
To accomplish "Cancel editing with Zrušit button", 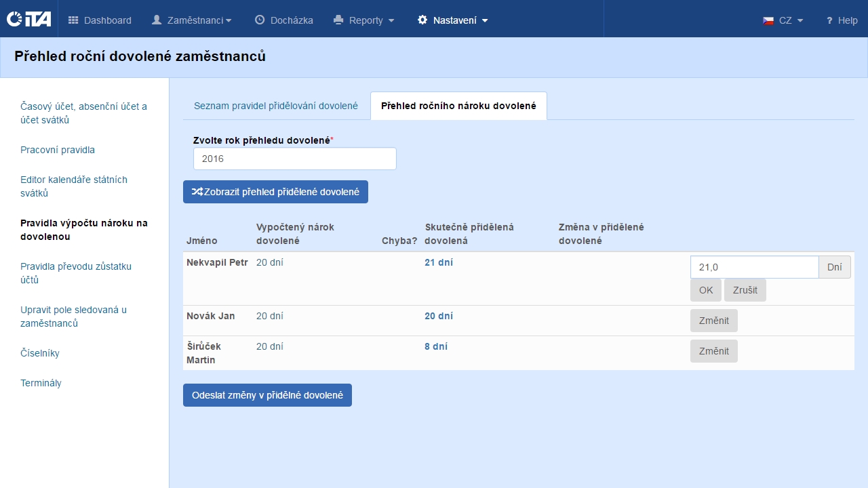I will point(745,290).
